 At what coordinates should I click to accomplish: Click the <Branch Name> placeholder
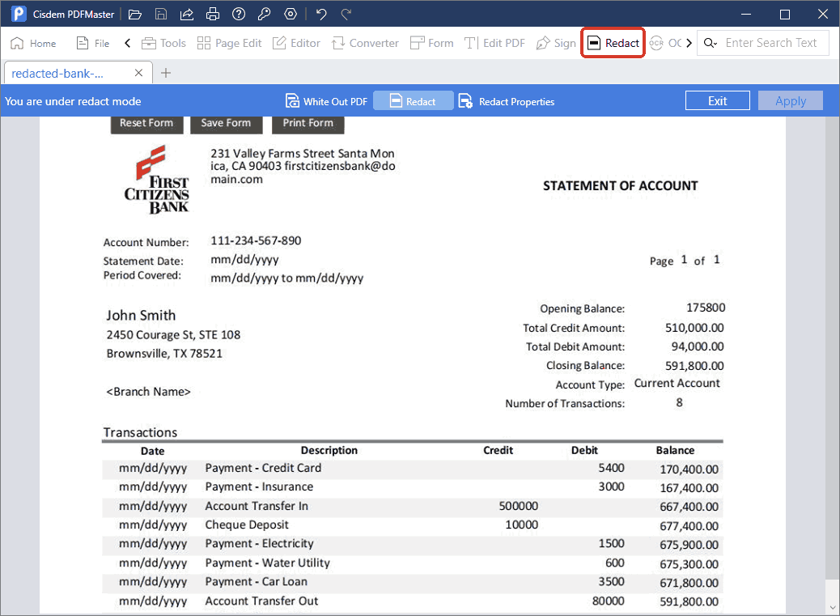[148, 392]
